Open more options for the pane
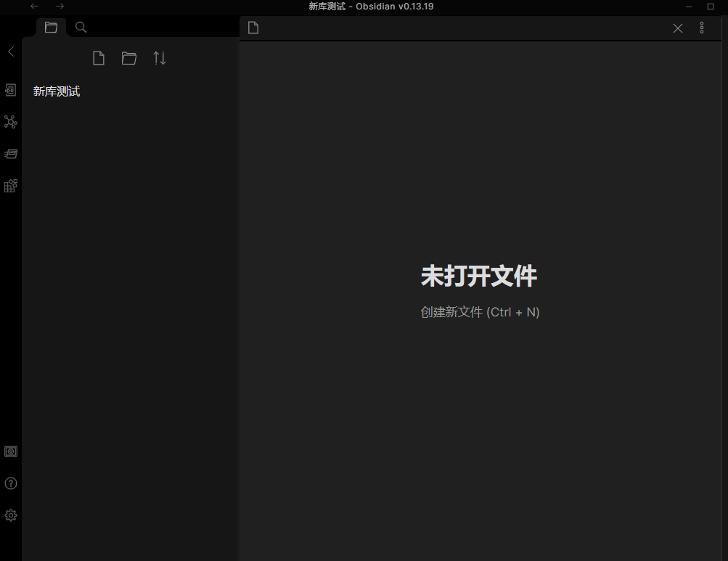Screen dimensions: 728x561 point(702,28)
